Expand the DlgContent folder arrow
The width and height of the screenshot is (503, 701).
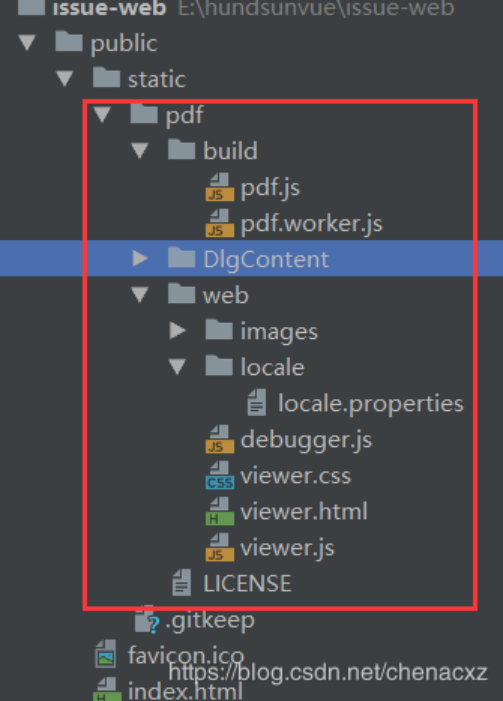[140, 258]
